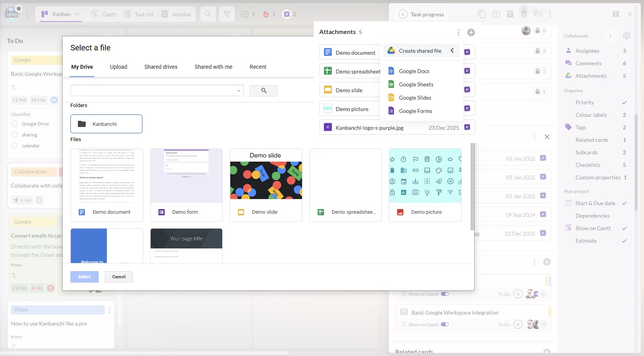Open the Gantt view

point(103,14)
